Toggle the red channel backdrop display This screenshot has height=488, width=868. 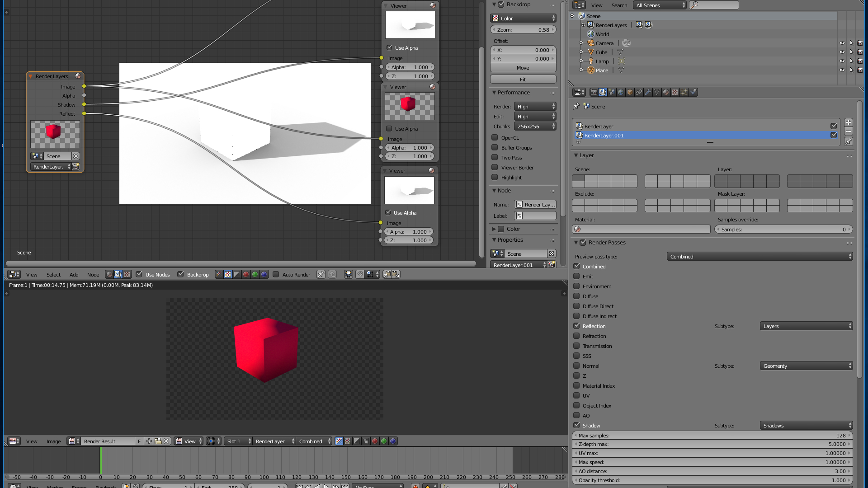click(x=246, y=274)
